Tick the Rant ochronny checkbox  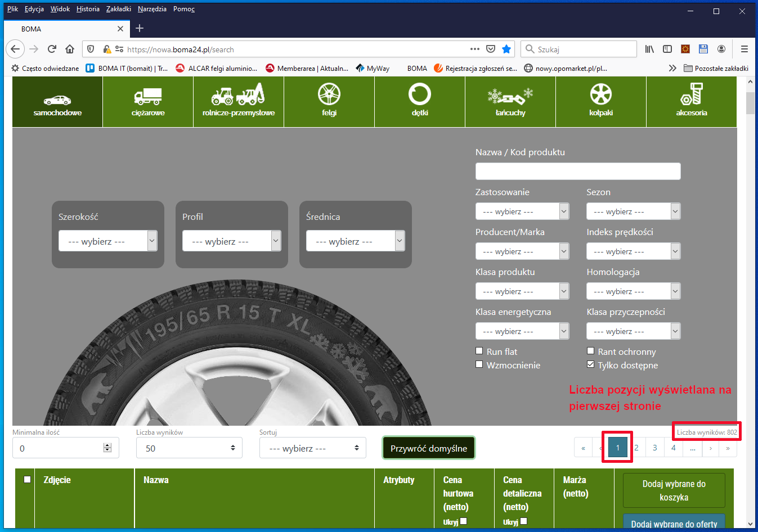pos(590,351)
